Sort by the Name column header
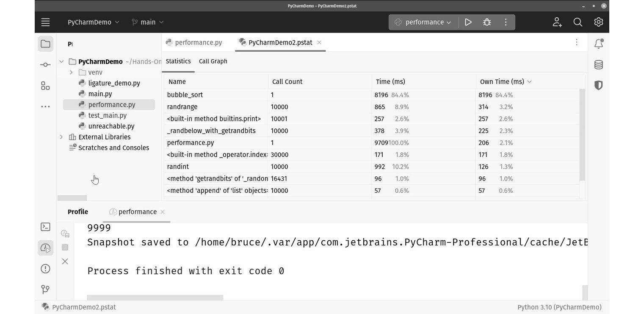644x314 pixels. [x=216, y=82]
